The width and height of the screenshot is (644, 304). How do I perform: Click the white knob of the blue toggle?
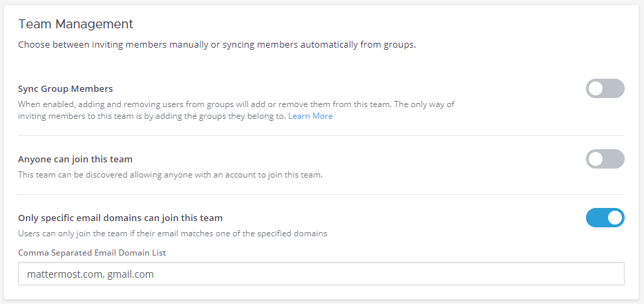614,218
